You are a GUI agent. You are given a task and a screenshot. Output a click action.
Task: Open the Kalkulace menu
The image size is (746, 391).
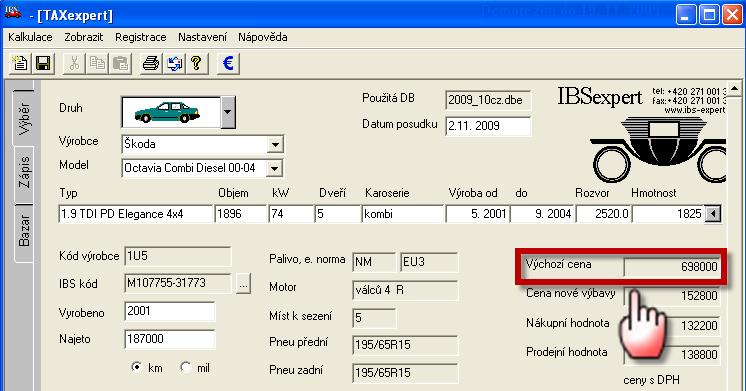pyautogui.click(x=30, y=37)
